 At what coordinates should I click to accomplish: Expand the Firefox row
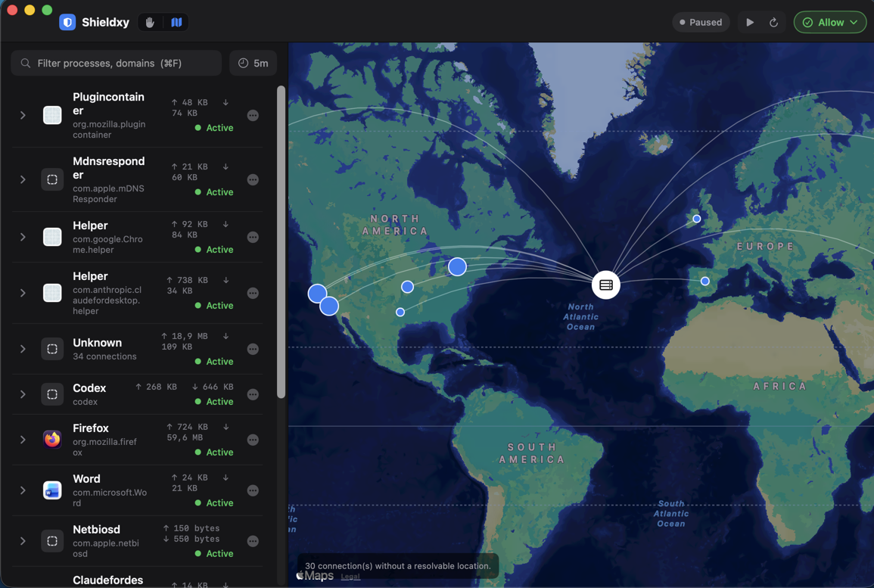(23, 440)
